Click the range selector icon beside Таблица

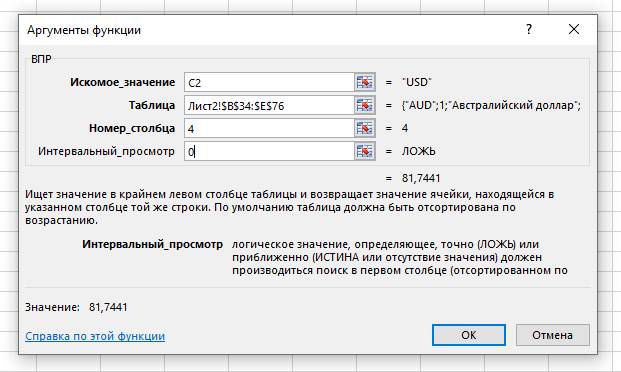point(365,105)
